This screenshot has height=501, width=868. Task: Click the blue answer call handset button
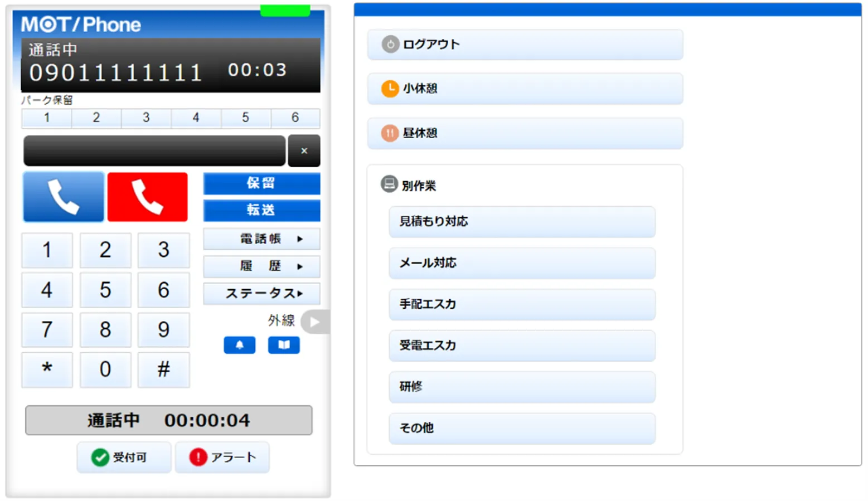click(x=64, y=197)
